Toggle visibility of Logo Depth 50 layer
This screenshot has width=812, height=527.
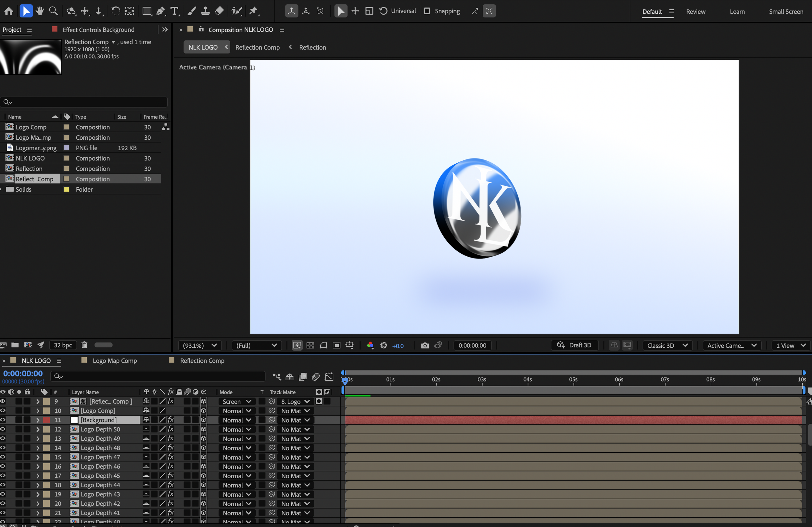pyautogui.click(x=3, y=429)
